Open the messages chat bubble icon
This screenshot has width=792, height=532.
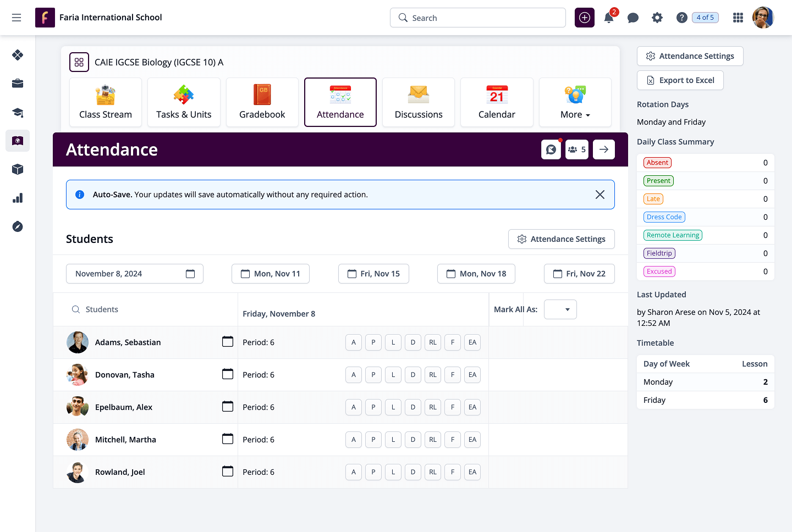point(633,18)
